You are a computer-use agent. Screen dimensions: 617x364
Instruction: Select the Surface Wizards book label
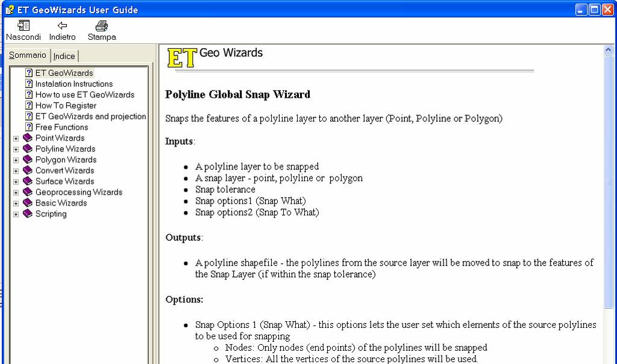click(x=64, y=181)
